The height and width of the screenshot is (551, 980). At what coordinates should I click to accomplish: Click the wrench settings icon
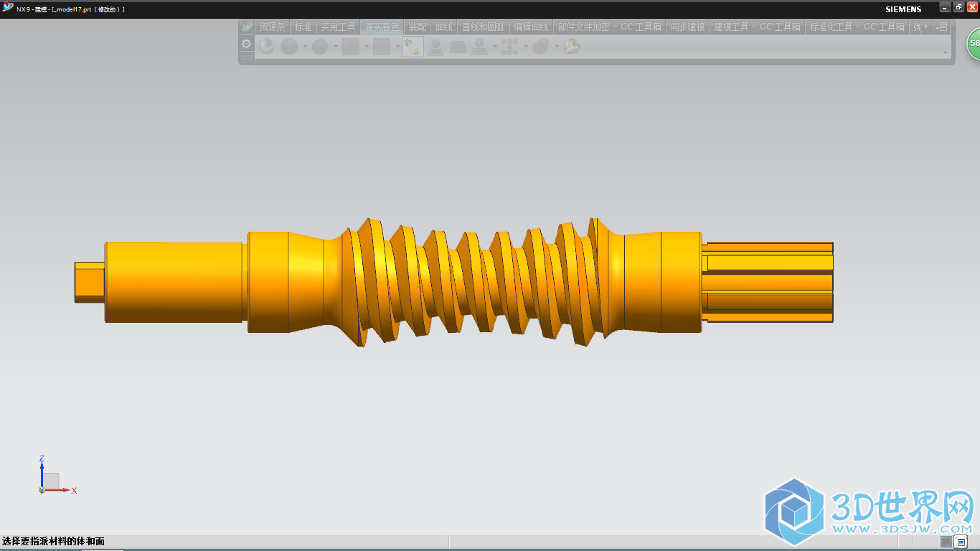click(x=571, y=47)
